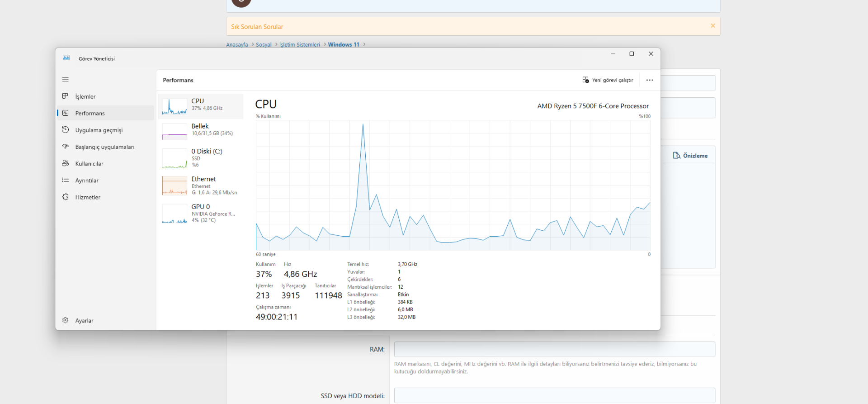Follow the Windows 11 breadcrumb link
The height and width of the screenshot is (404, 868).
(344, 45)
